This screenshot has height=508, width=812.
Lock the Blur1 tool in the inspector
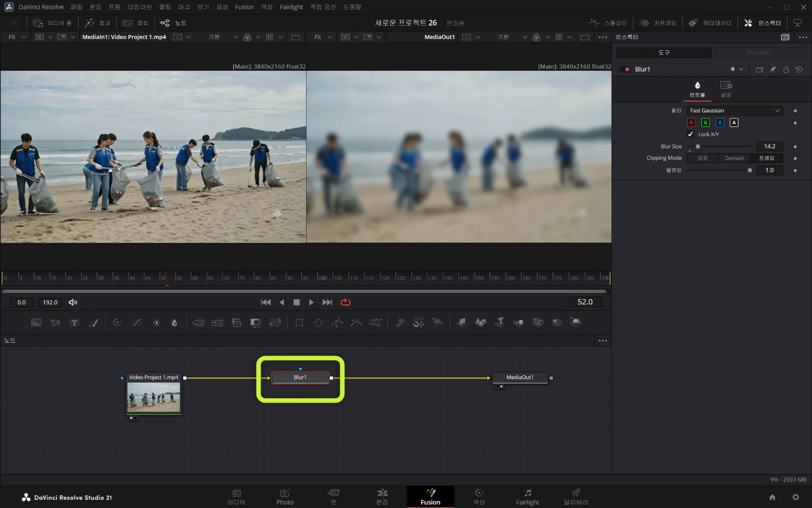(x=786, y=69)
